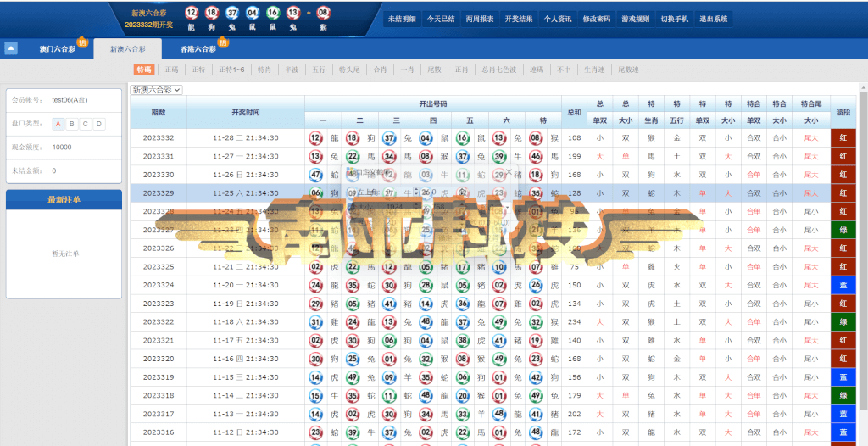Select 盘口类型 option D

point(99,124)
